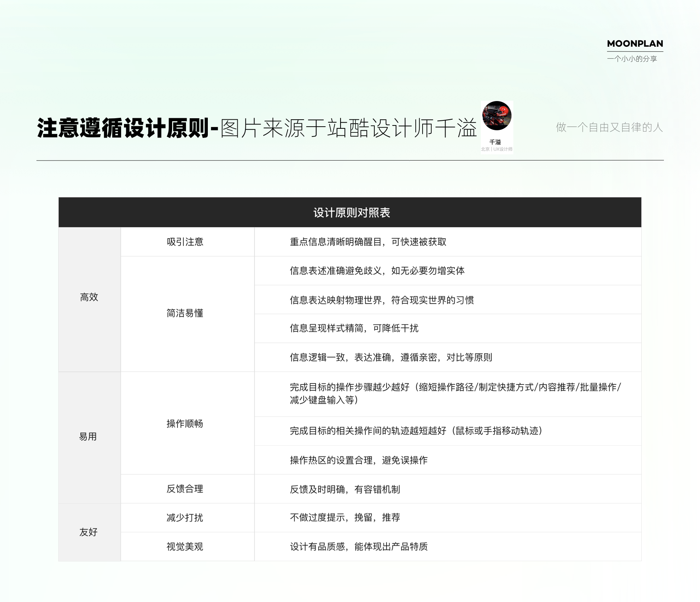Click the 信息呈现样式精简 description row
The width and height of the screenshot is (700, 602).
(354, 328)
